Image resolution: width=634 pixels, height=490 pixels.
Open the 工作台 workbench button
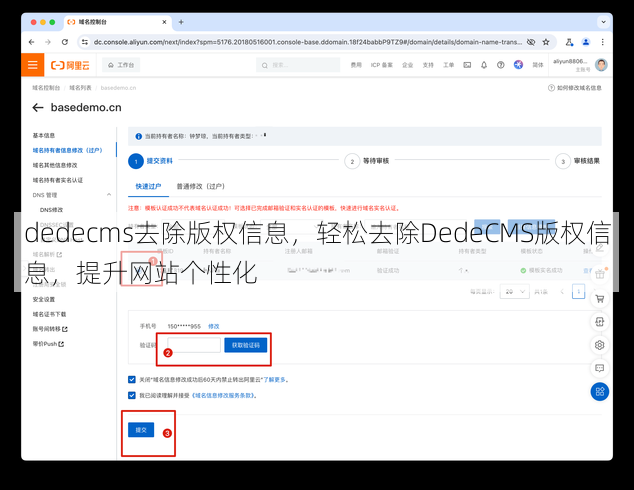point(121,65)
